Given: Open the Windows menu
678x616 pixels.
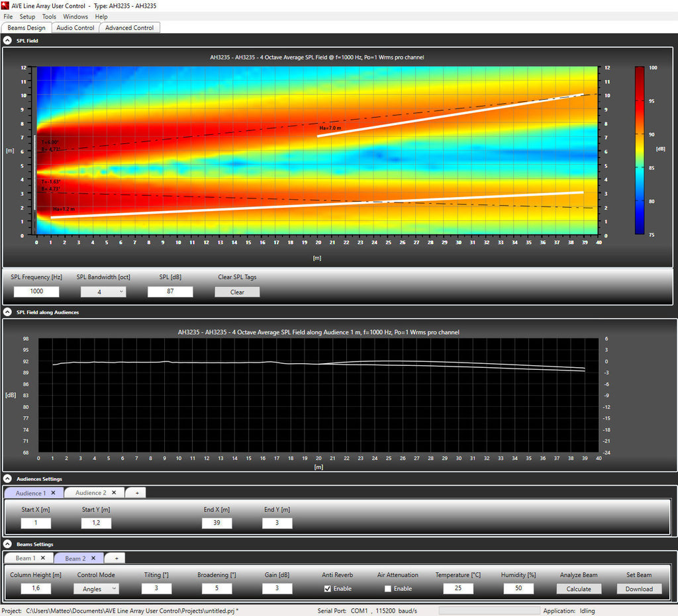Looking at the screenshot, I should [75, 17].
